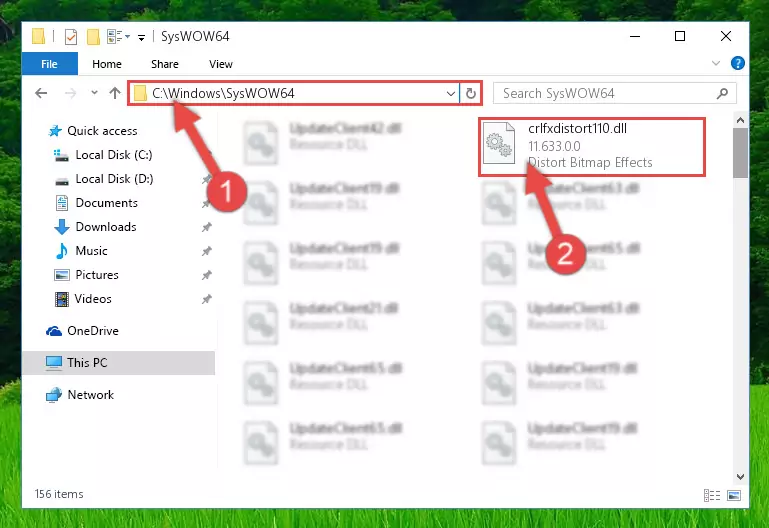The width and height of the screenshot is (769, 528).
Task: Click the Search SysWOW64 field
Action: click(x=614, y=93)
